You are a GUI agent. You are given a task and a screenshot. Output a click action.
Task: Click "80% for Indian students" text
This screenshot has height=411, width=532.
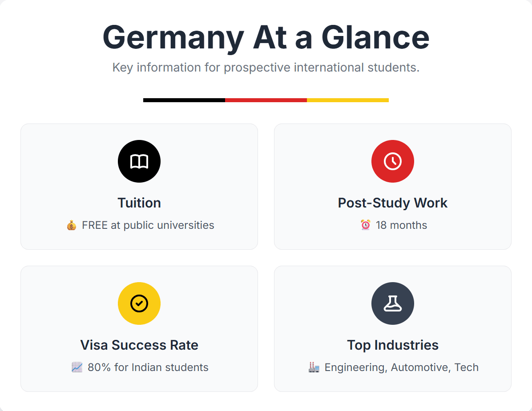click(148, 367)
